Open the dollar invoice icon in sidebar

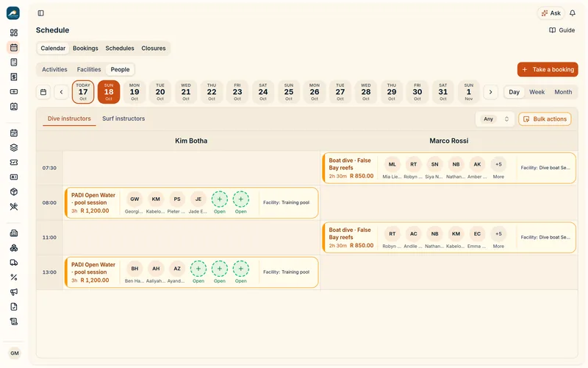click(14, 77)
